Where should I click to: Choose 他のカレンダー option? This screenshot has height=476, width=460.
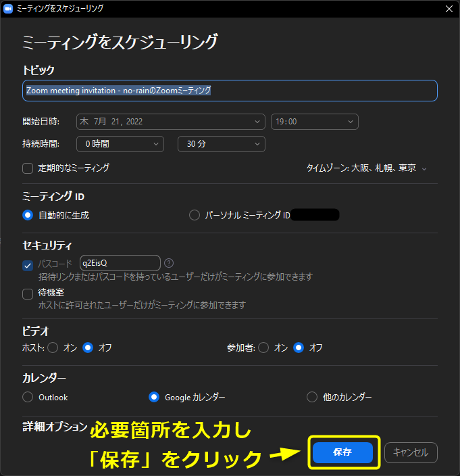tap(312, 397)
